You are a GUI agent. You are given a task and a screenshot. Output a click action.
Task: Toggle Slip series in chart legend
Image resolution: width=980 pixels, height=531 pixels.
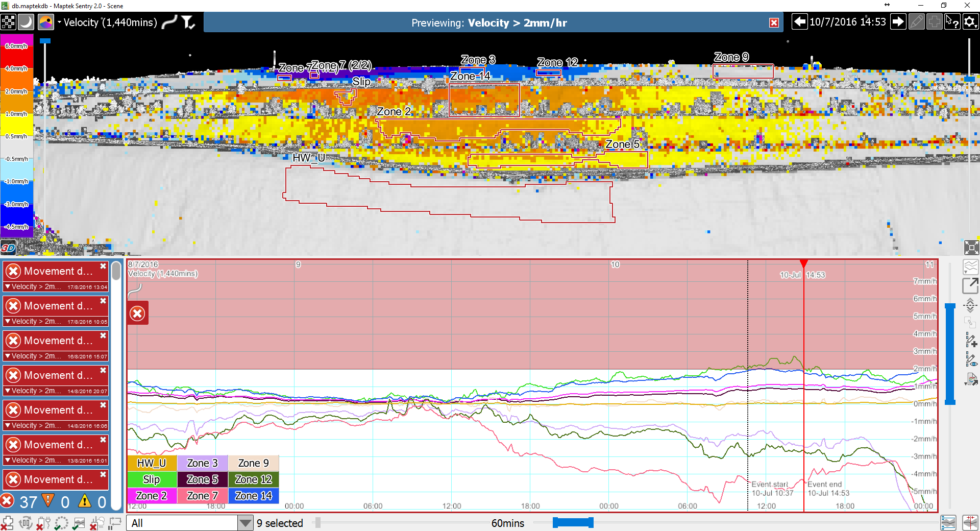click(x=152, y=479)
